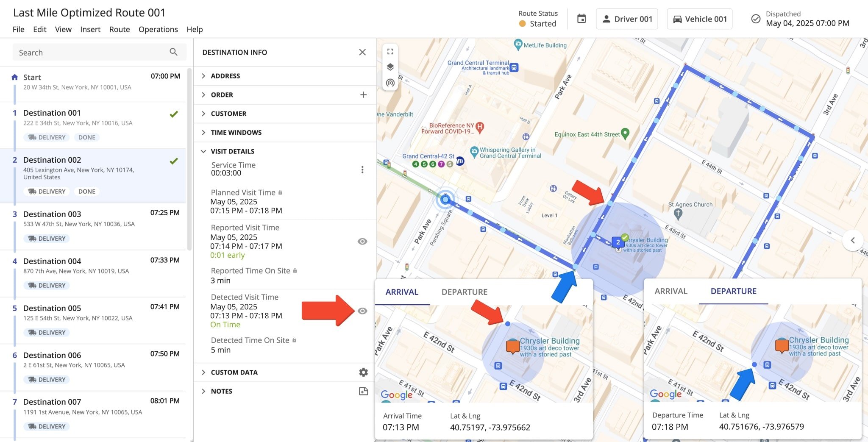Image resolution: width=868 pixels, height=442 pixels.
Task: Click DELIVERY tag on Destination 005
Action: click(x=47, y=333)
